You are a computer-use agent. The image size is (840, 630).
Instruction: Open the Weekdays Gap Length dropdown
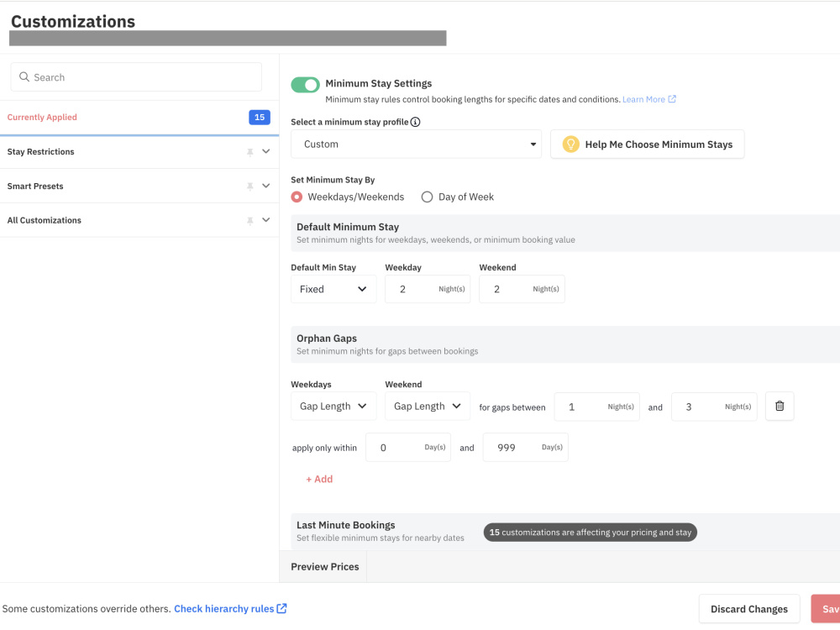(333, 406)
